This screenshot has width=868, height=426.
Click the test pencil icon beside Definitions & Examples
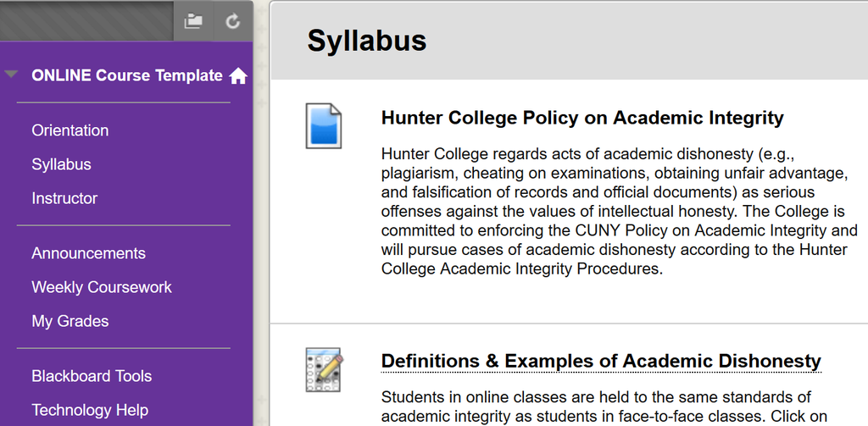click(324, 369)
